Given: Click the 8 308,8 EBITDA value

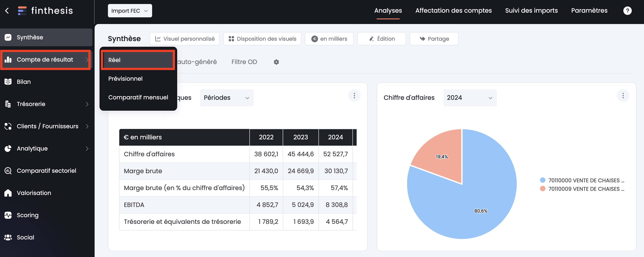Looking at the screenshot, I should point(336,205).
